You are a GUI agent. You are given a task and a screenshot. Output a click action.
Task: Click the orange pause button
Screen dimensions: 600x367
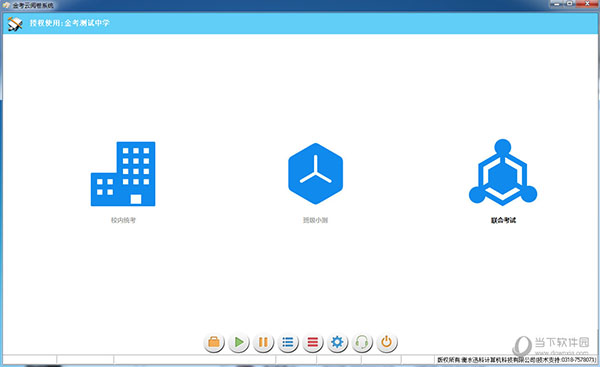tap(263, 342)
